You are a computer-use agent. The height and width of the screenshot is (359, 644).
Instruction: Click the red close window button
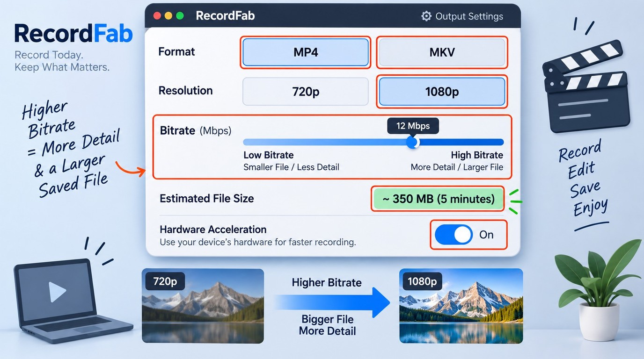click(x=157, y=16)
